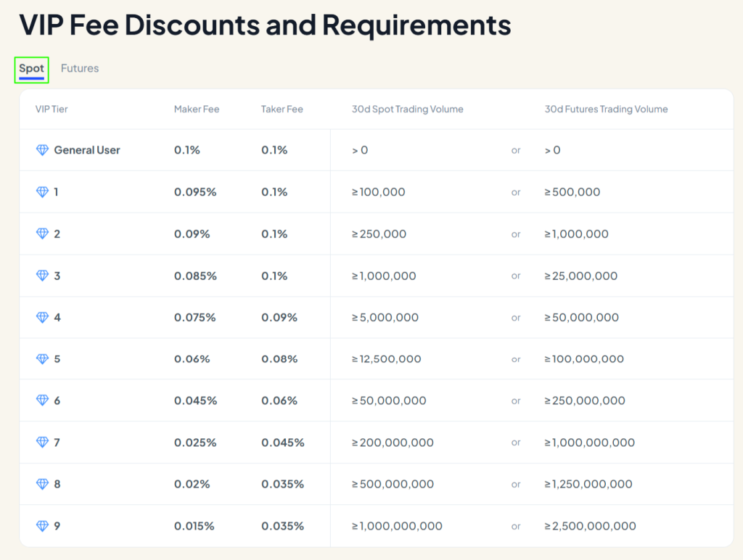Viewport: 743px width, 560px height.
Task: Click the diamond icon for VIP tier 4
Action: tap(41, 317)
